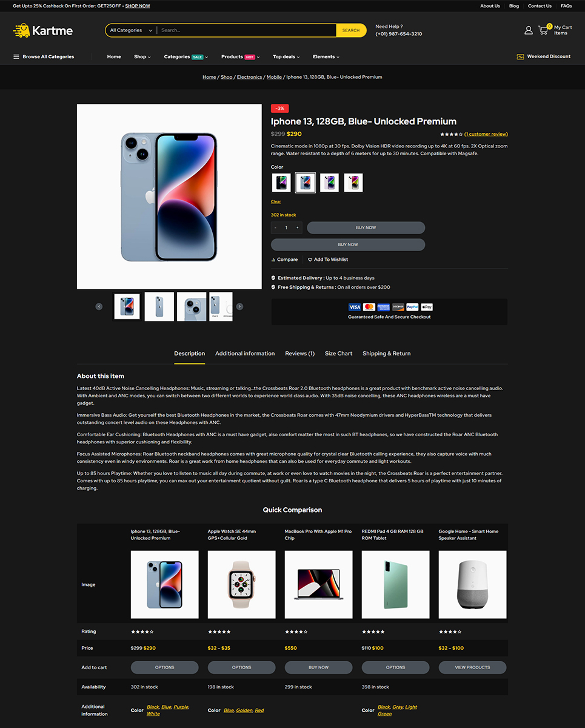
Task: Click the yellow Search button
Action: 351,30
